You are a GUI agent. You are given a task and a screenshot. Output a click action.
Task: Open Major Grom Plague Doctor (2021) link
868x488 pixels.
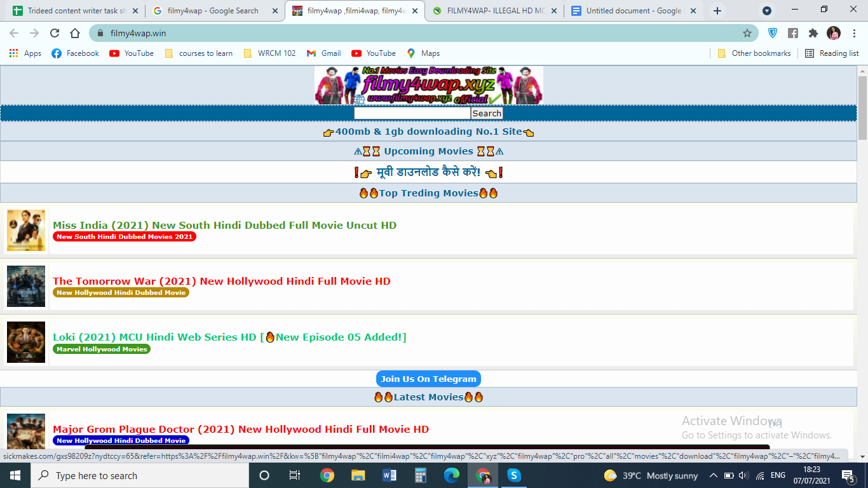tap(241, 429)
